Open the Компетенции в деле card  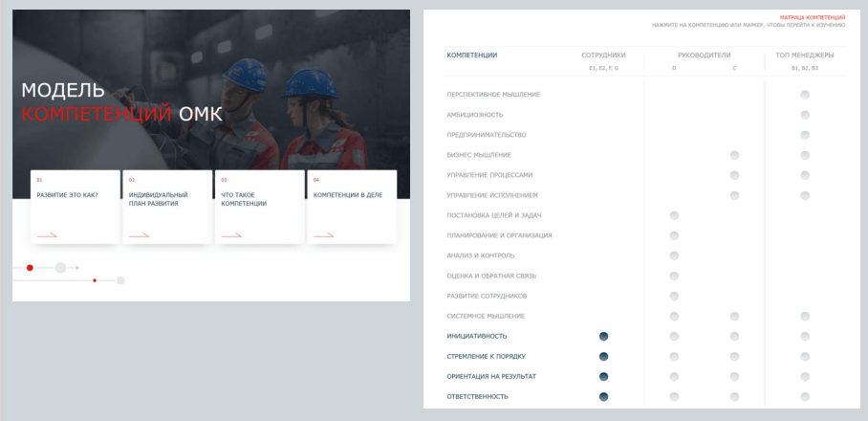tap(352, 207)
